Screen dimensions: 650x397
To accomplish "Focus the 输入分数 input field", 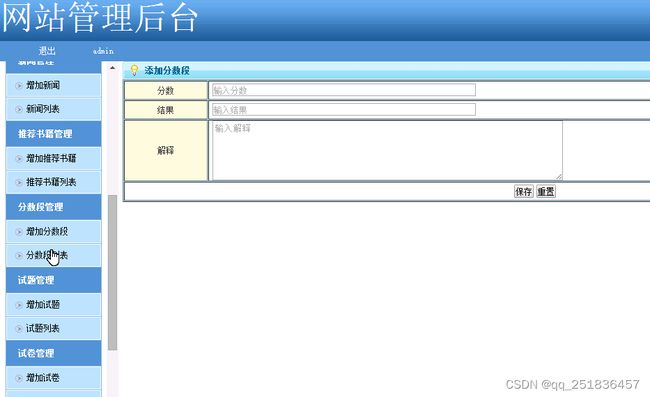I will coord(344,90).
